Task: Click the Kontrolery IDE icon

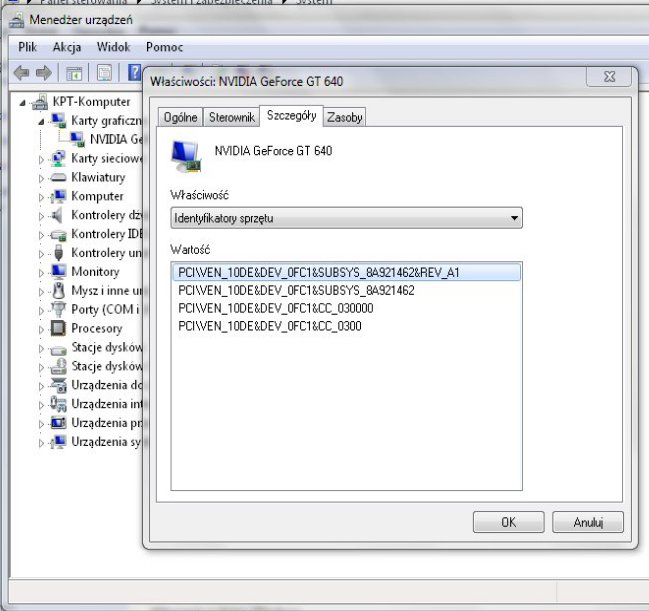Action: (x=58, y=234)
